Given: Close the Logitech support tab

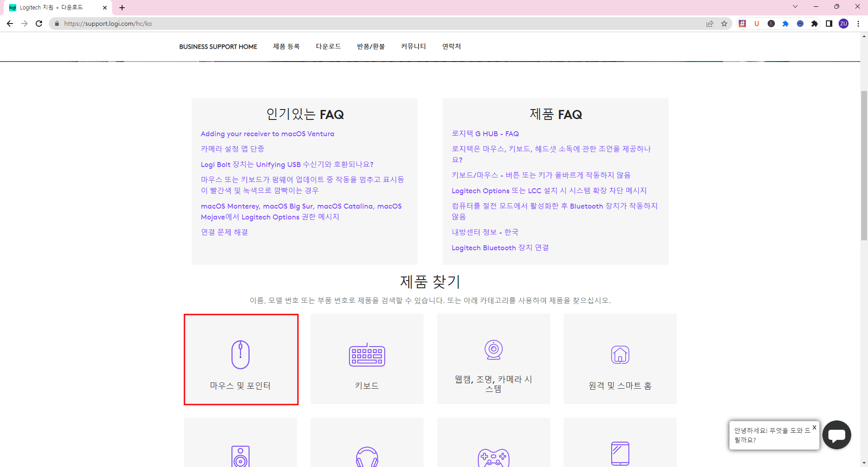Looking at the screenshot, I should point(105,8).
